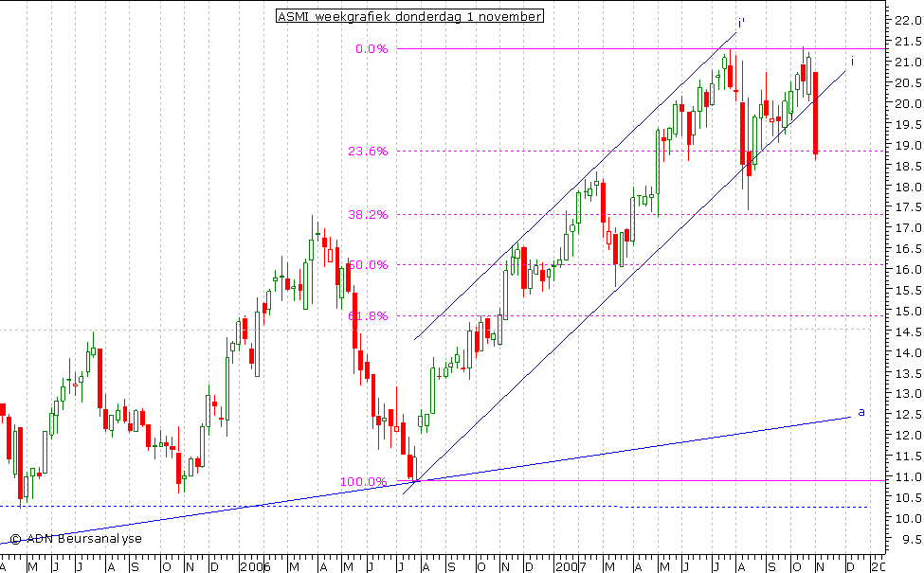This screenshot has height=573, width=924.
Task: Click the 0.0% Fibonacci label
Action: click(371, 49)
